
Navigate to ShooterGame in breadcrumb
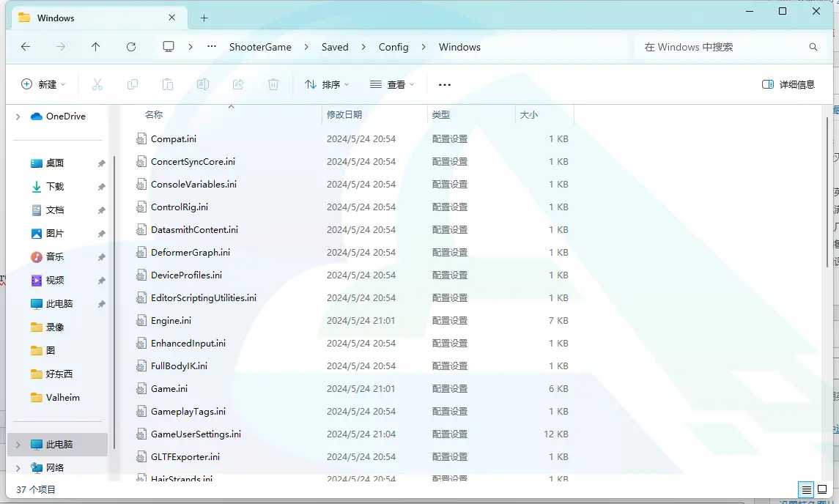click(260, 47)
